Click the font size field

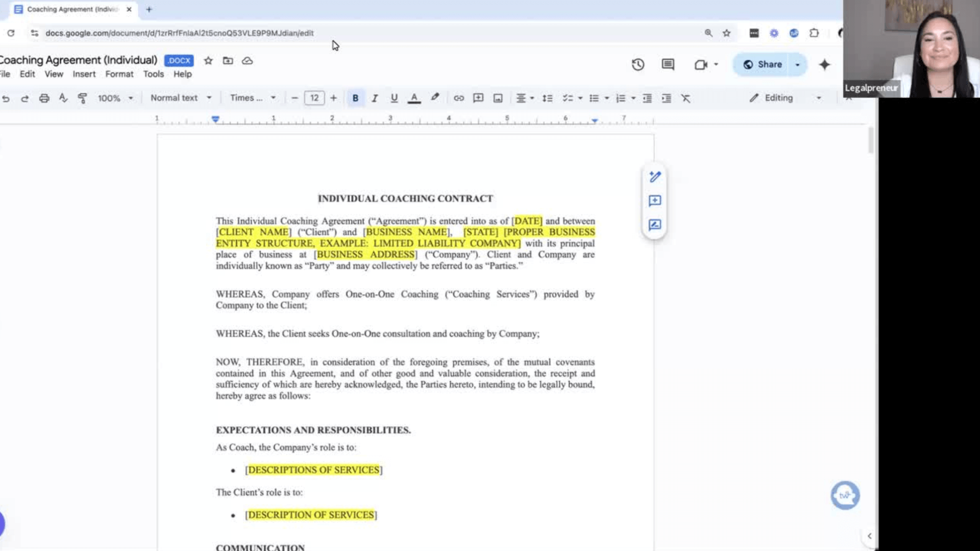coord(314,98)
